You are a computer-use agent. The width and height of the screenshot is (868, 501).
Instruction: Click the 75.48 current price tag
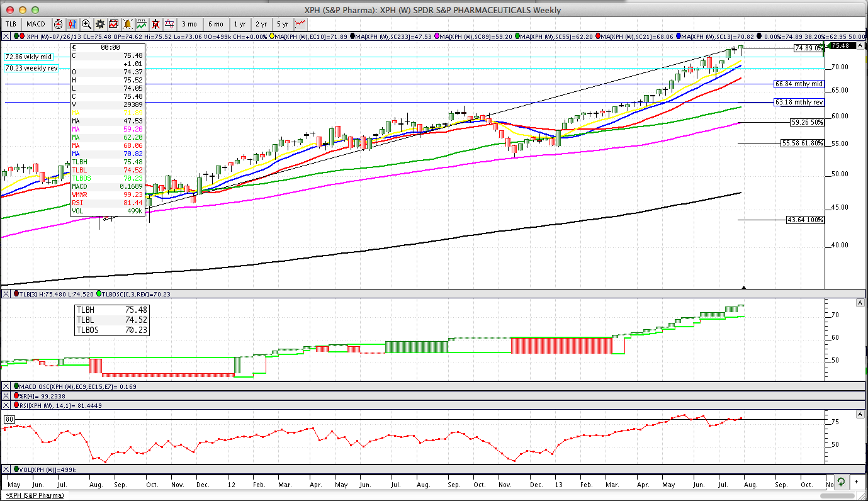tap(842, 46)
